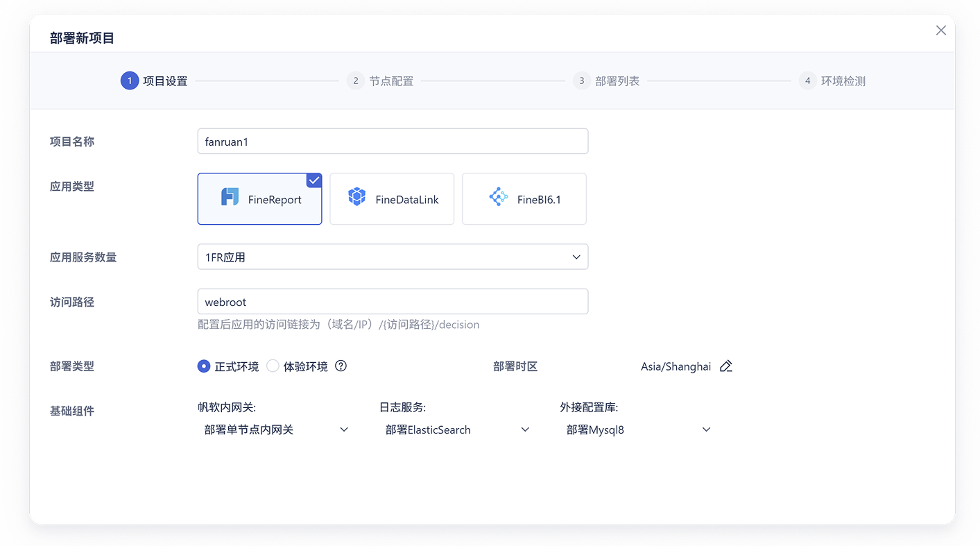This screenshot has width=980, height=546.
Task: Click the 部署时区 label
Action: pyautogui.click(x=515, y=366)
